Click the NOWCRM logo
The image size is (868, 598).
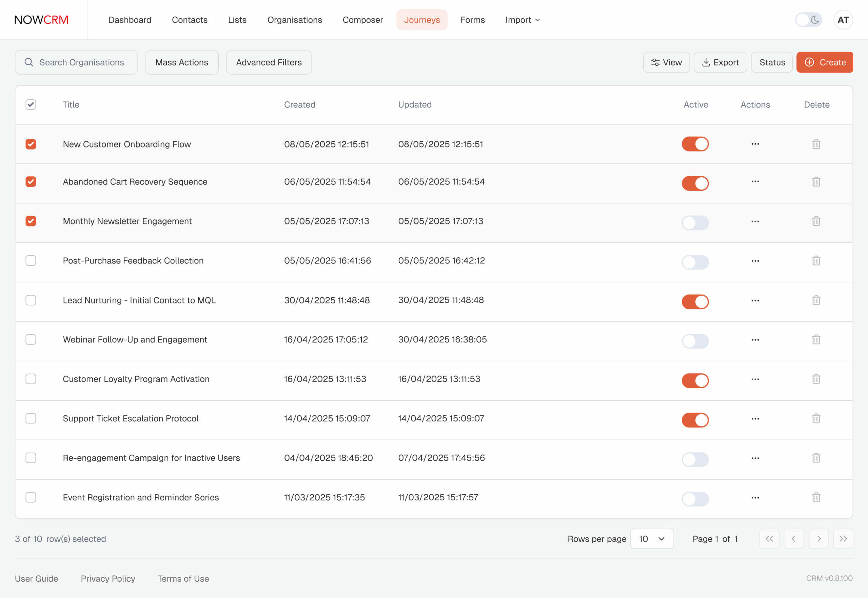(x=41, y=20)
